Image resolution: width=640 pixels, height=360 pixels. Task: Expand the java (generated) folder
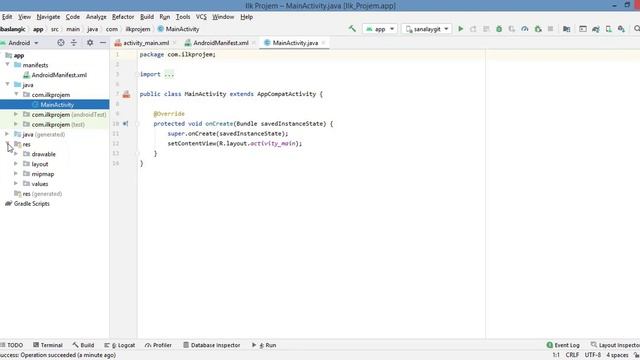[x=7, y=134]
